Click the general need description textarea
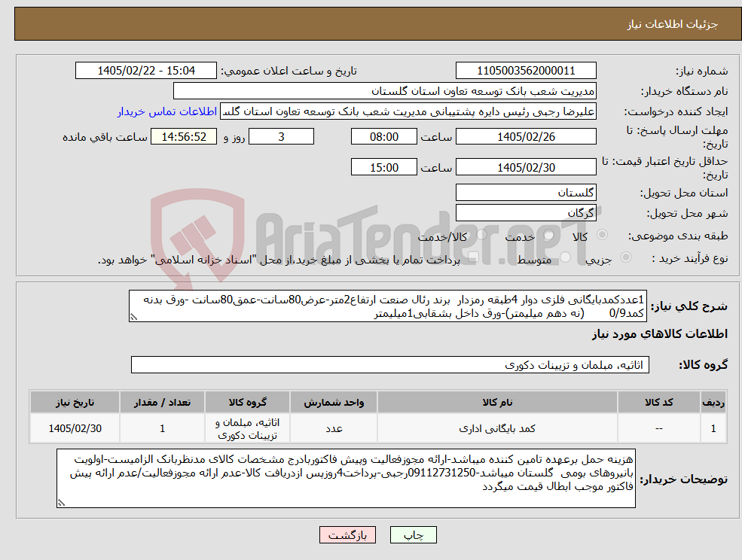The height and width of the screenshot is (560, 742). click(x=387, y=306)
